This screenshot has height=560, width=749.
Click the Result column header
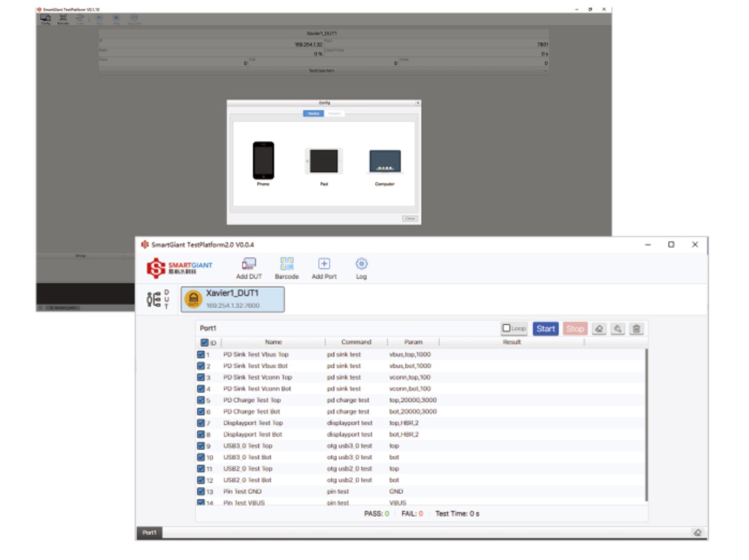coord(512,342)
